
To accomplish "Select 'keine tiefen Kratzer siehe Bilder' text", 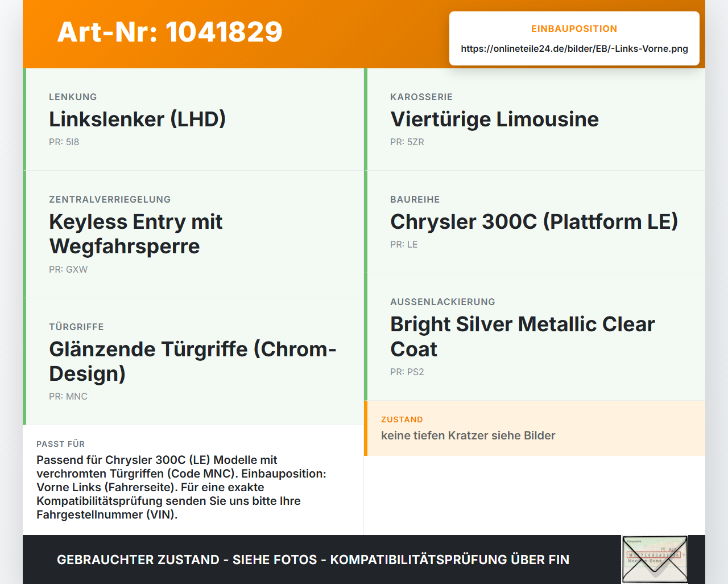I will 468,435.
